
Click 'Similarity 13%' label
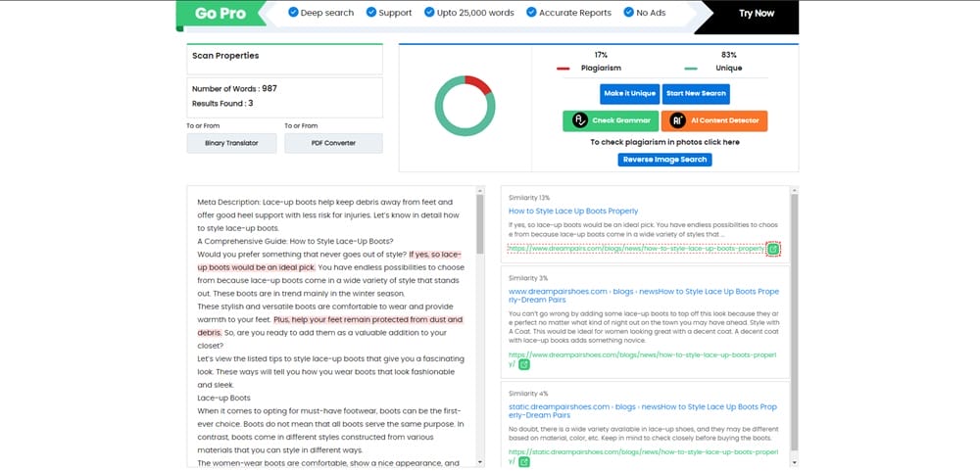tap(529, 198)
